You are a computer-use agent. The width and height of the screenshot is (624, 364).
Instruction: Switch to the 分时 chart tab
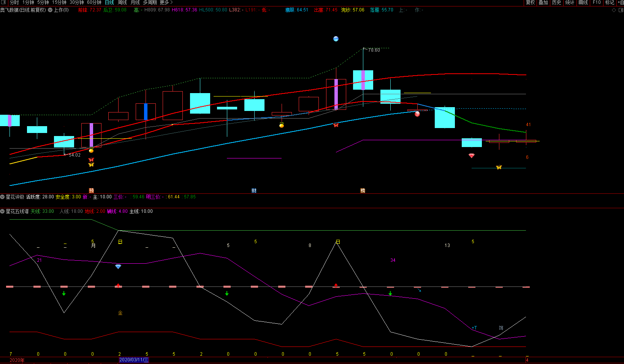(14, 2)
